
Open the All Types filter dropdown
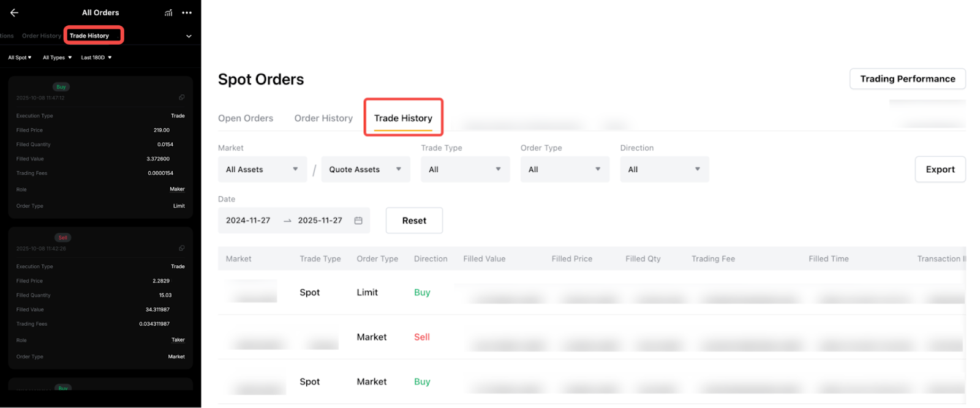(57, 58)
